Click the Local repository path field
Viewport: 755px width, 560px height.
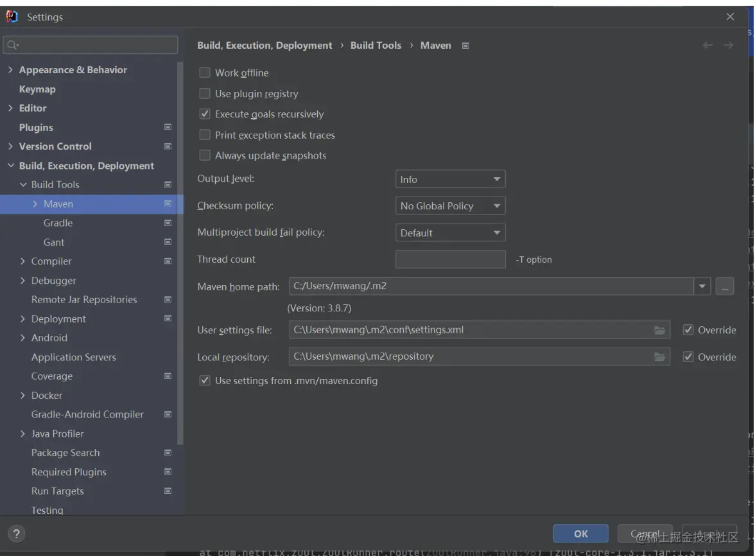click(x=479, y=357)
